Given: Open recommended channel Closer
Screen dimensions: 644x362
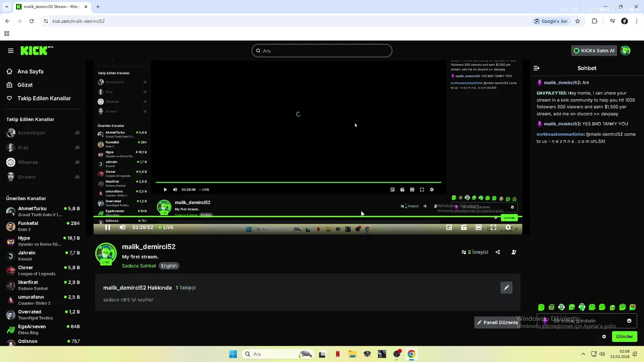Looking at the screenshot, I should [x=43, y=270].
